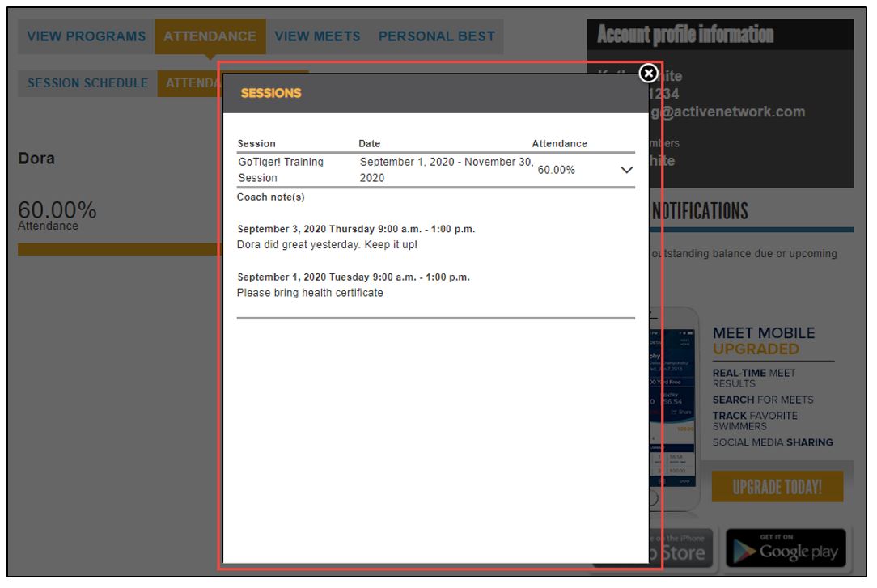Open the View Programs tab
Viewport: 877px width, 588px height.
pyautogui.click(x=87, y=36)
